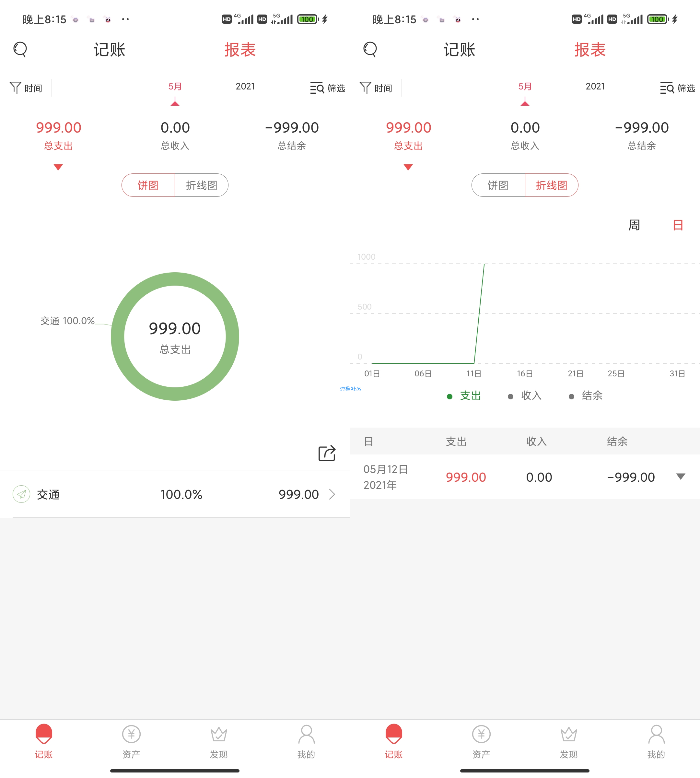Select 总结余 summary on right screen
Image resolution: width=700 pixels, height=778 pixels.
tap(642, 135)
